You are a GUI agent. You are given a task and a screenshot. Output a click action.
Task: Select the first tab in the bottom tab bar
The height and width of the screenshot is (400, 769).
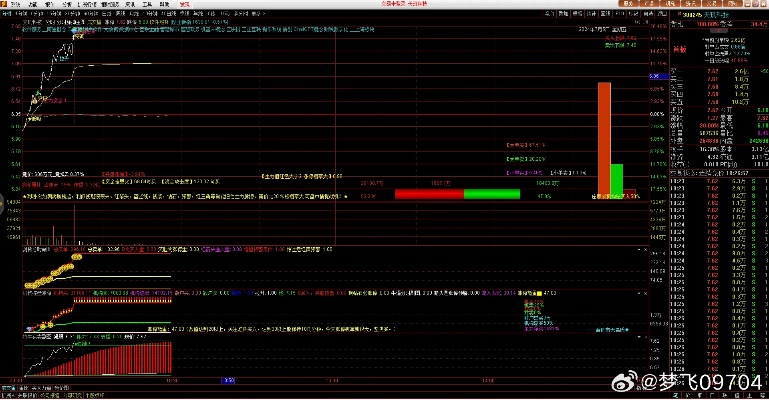click(8, 388)
